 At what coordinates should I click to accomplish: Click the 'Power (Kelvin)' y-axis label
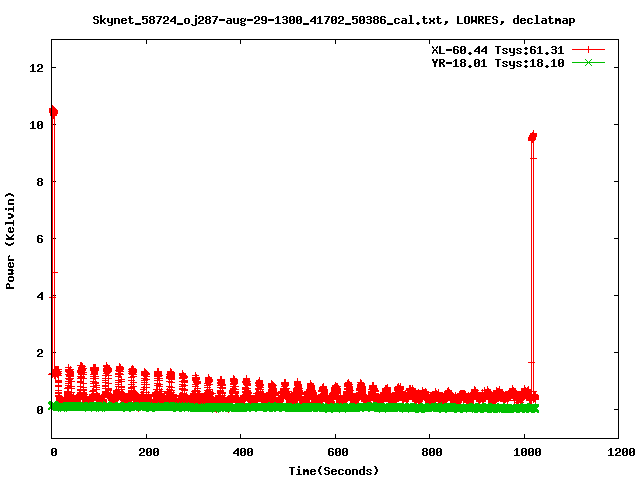pyautogui.click(x=10, y=241)
